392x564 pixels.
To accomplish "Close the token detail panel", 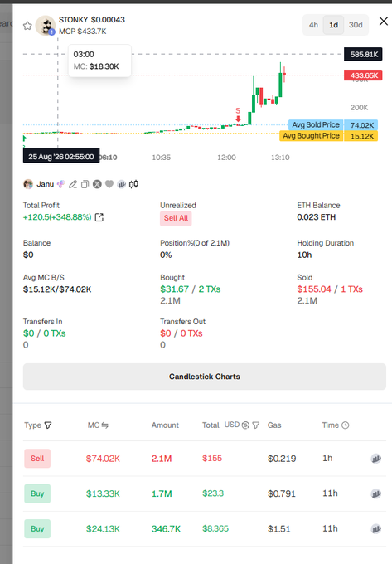I will point(384,22).
